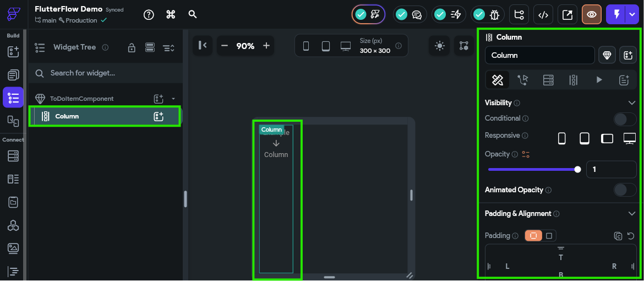
Task: Switch canvas to desktop device
Action: click(x=346, y=46)
